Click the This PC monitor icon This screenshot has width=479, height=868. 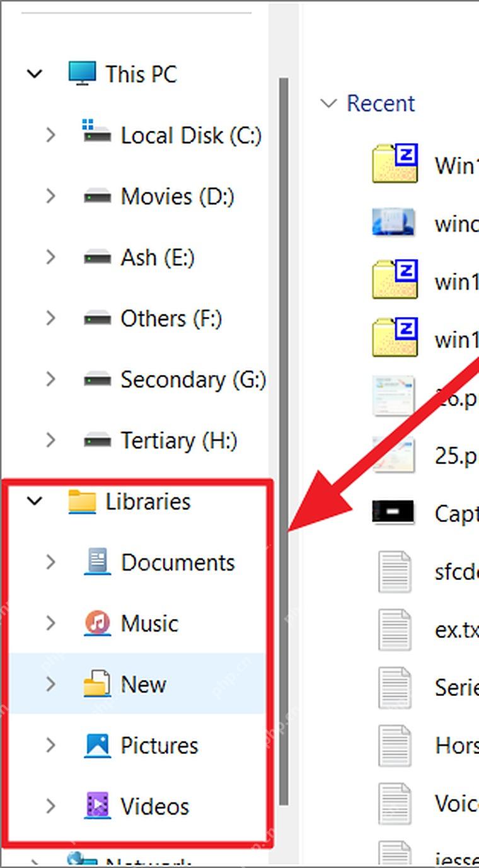(x=82, y=74)
